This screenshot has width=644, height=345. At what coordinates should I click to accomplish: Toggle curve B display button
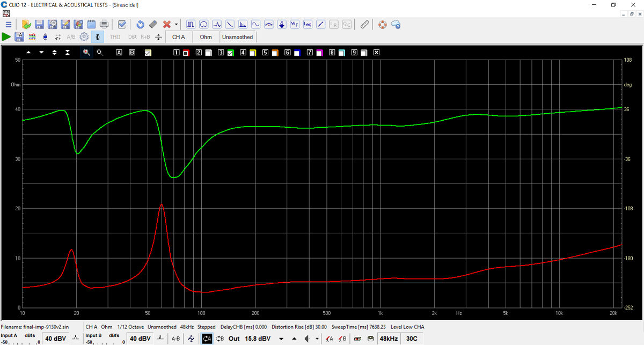[x=132, y=53]
